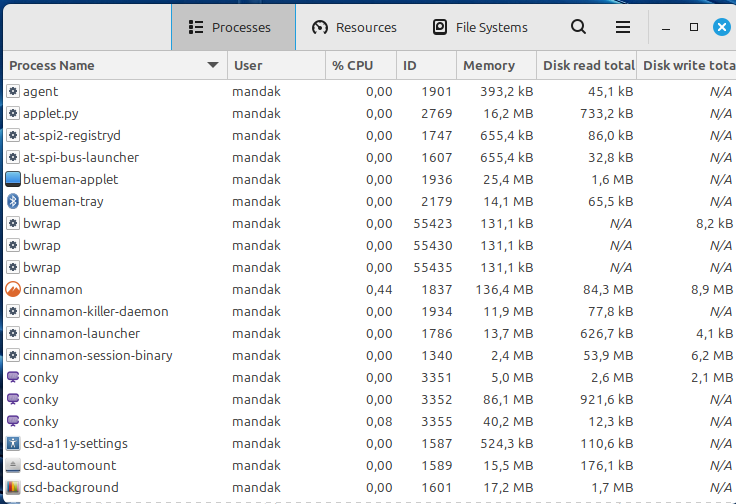
Task: Click the 0,08 CPU value for conky
Action: (379, 421)
